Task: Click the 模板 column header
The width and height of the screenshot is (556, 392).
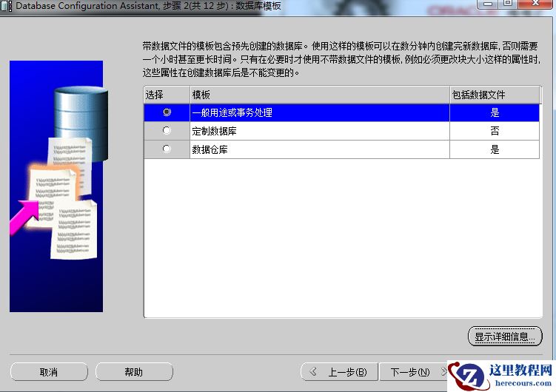Action: click(320, 95)
